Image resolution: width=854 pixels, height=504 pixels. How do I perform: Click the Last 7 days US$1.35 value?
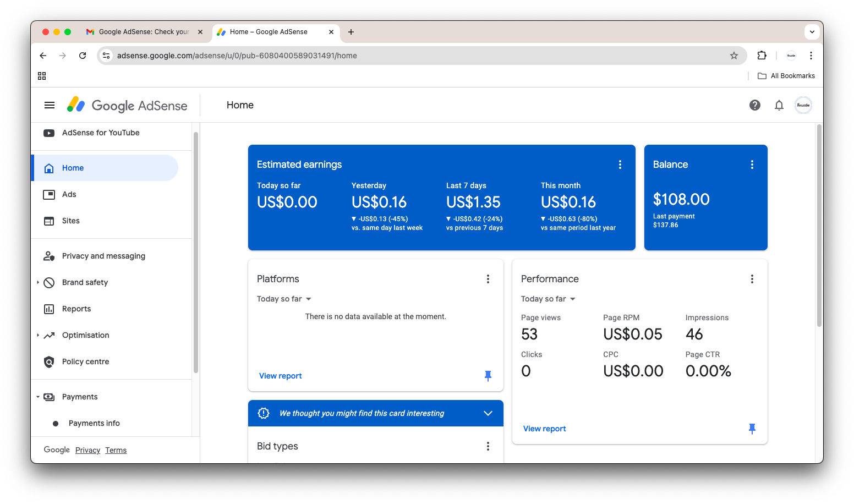pyautogui.click(x=473, y=202)
